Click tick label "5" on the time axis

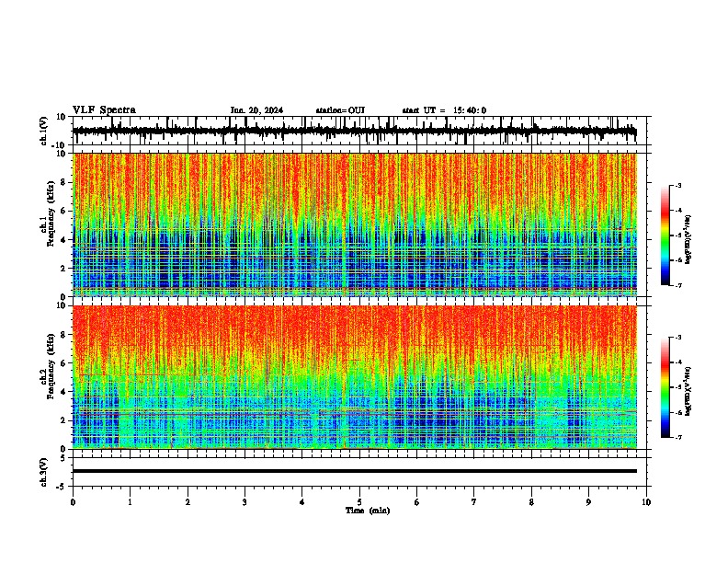[359, 502]
